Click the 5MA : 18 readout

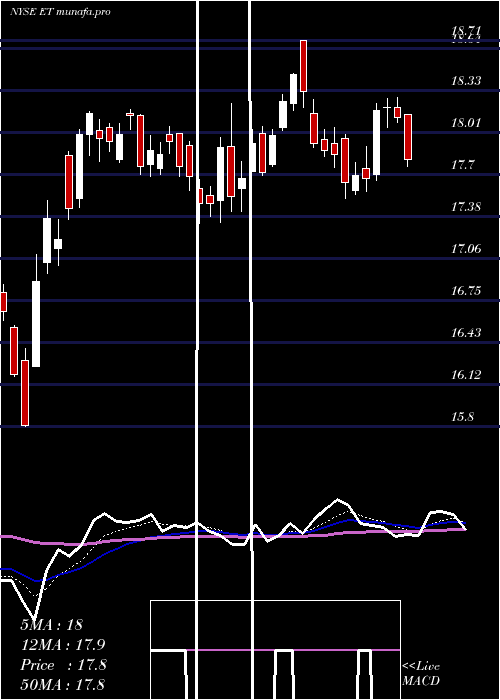(51, 625)
